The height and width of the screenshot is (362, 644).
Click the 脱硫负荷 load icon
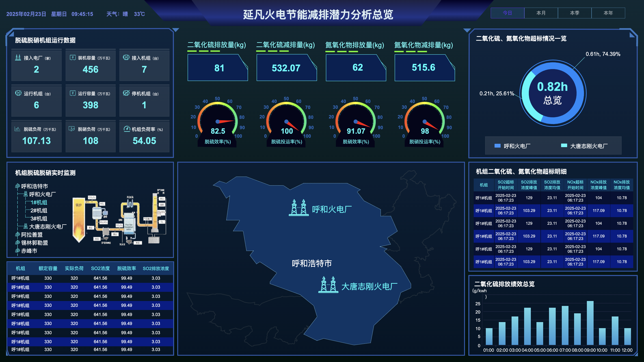pos(17,129)
